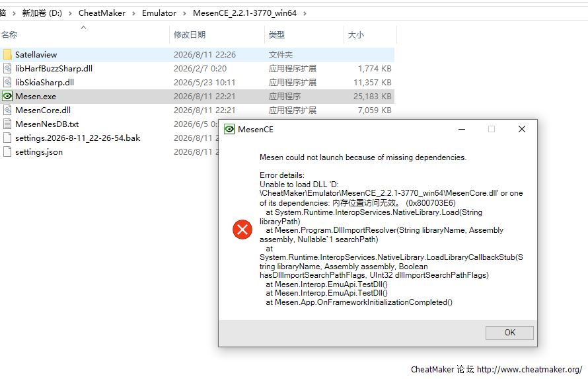This screenshot has width=588, height=379.
Task: Click the Satellaview folder icon
Action: coord(7,54)
